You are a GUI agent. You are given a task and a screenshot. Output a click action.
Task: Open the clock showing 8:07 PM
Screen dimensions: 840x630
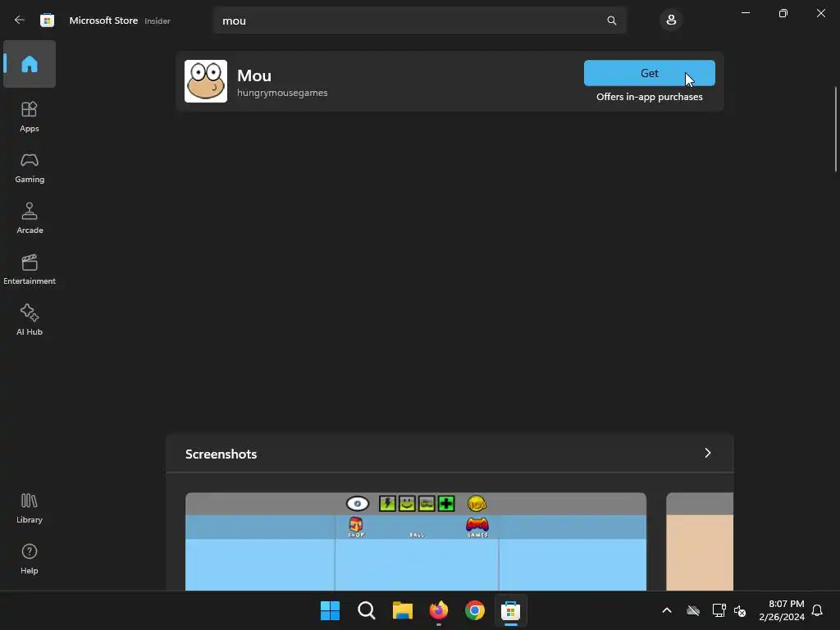coord(782,610)
